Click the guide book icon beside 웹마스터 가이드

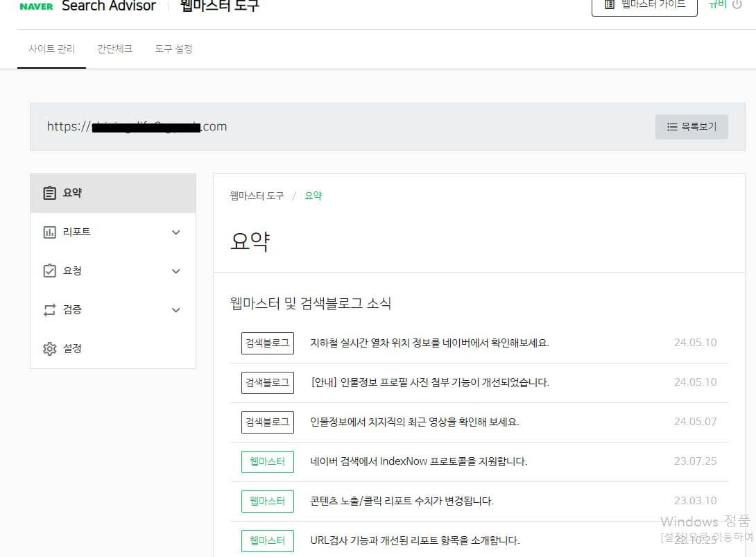click(x=610, y=4)
